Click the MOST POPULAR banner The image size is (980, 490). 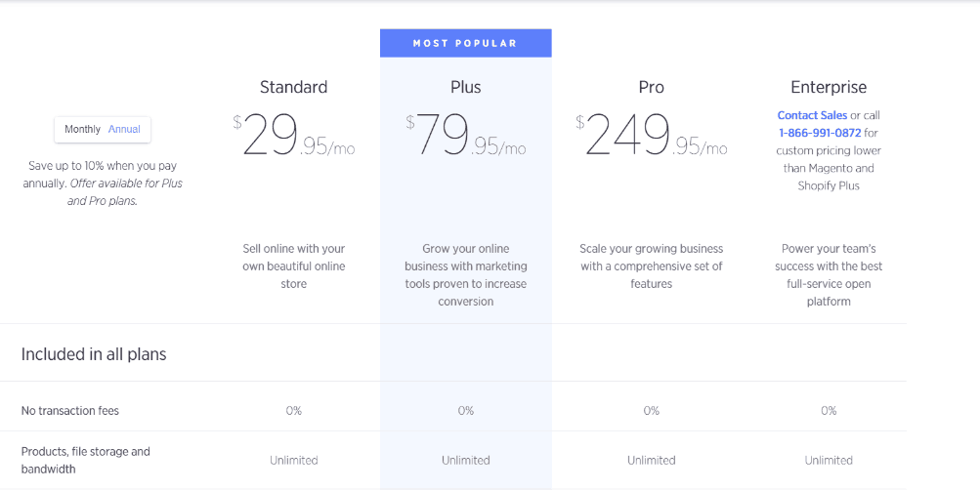[466, 43]
